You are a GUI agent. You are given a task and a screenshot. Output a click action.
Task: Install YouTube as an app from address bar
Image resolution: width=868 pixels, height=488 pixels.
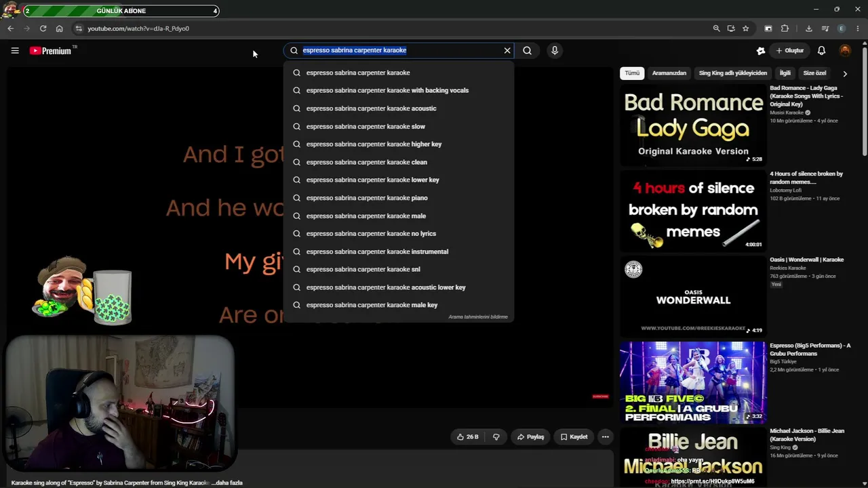pos(731,28)
